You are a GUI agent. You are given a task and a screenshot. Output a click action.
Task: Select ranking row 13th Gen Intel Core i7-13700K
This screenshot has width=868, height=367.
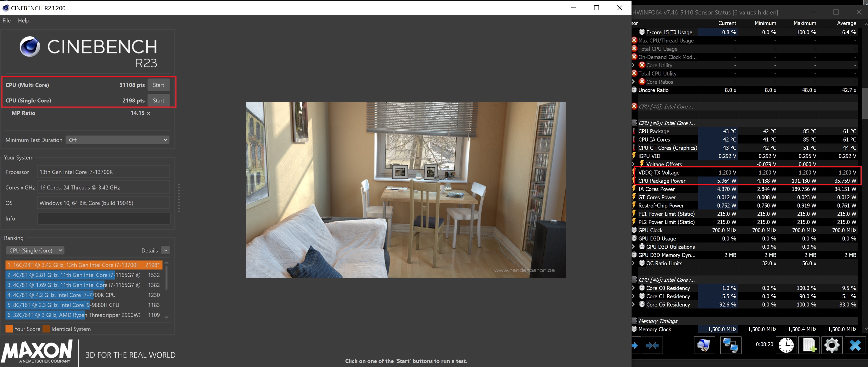(83, 265)
